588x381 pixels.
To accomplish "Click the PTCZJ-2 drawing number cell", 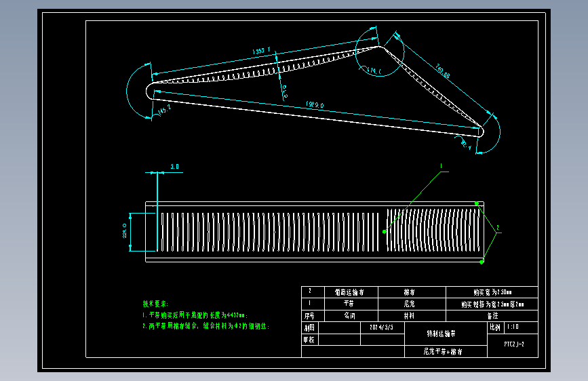I will [513, 344].
